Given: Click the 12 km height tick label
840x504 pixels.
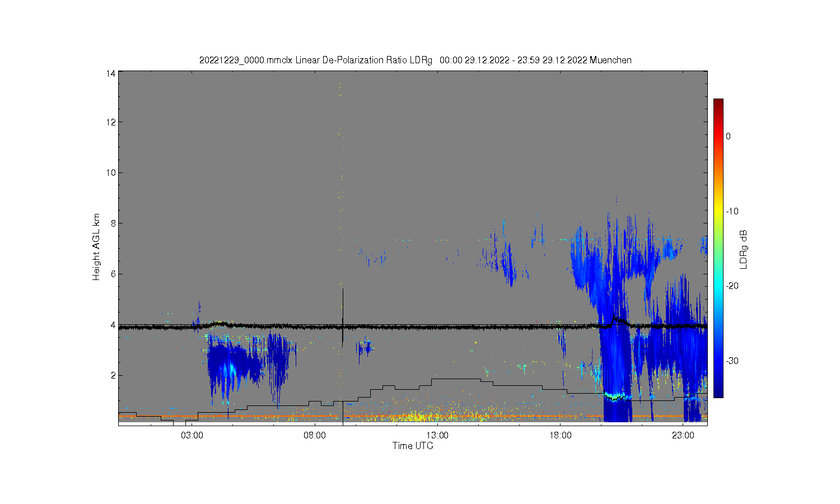Looking at the screenshot, I should (x=111, y=122).
